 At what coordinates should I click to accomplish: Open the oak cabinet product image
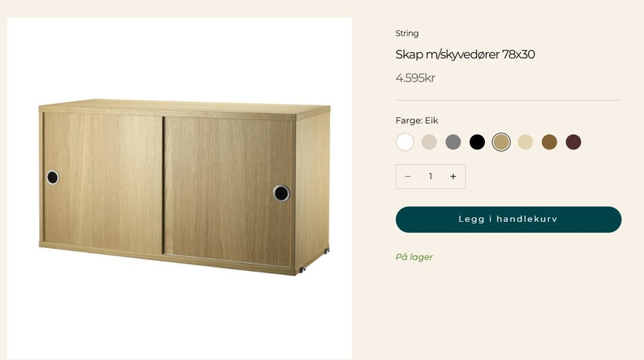click(180, 188)
